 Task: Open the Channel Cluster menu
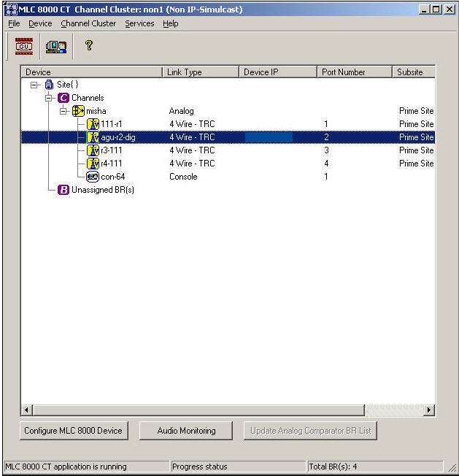[88, 23]
